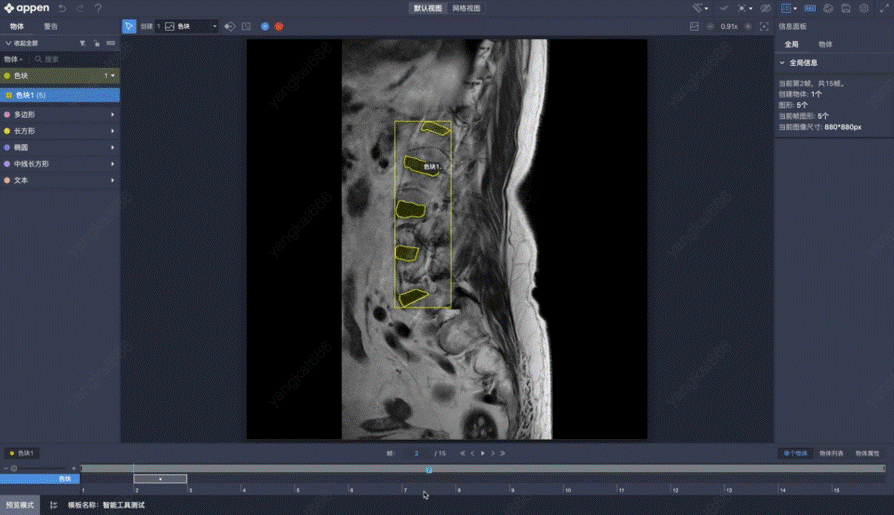Open the settings gear icon
Viewport: 894px width, 515px height.
click(x=864, y=8)
